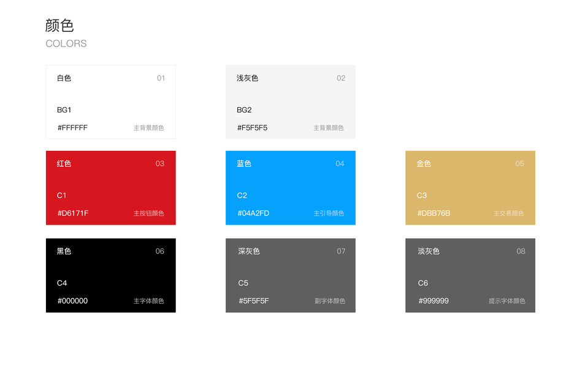This screenshot has width=588, height=368.
Task: Click the 红色 label
Action: click(64, 164)
